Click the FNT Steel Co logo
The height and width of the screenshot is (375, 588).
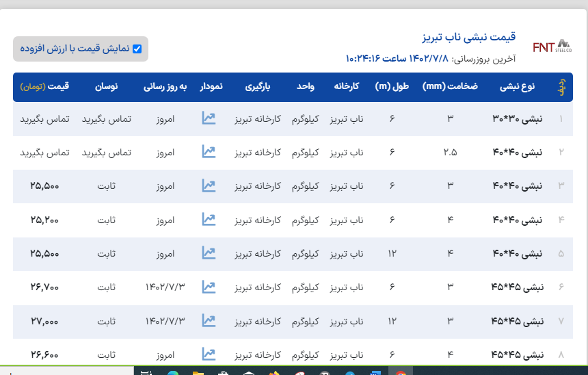coord(551,47)
